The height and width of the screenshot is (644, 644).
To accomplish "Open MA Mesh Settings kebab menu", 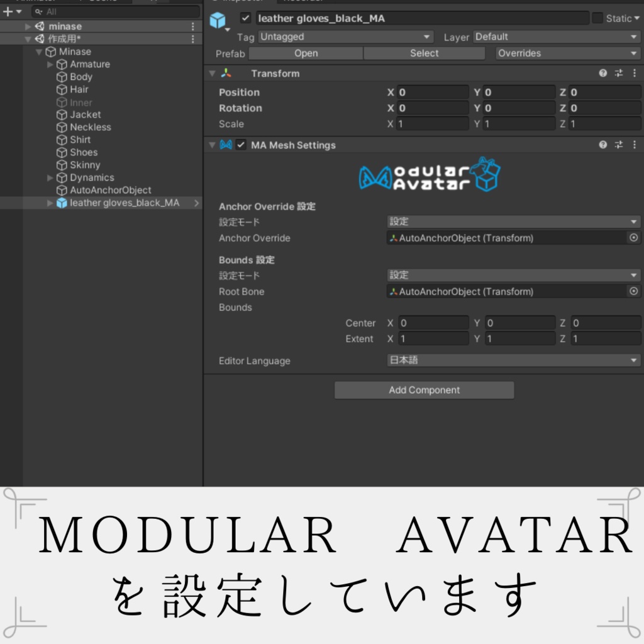I will pyautogui.click(x=635, y=145).
